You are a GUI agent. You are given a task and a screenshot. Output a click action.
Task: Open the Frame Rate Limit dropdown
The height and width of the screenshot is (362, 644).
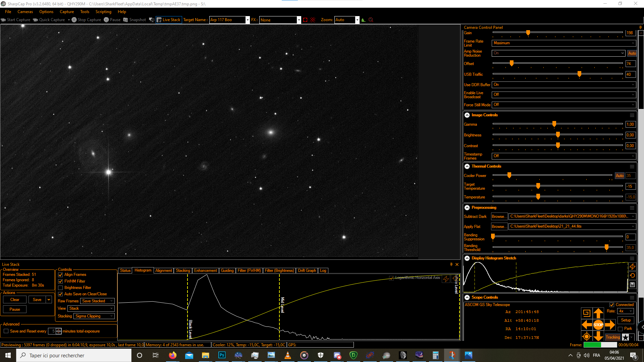tap(563, 43)
